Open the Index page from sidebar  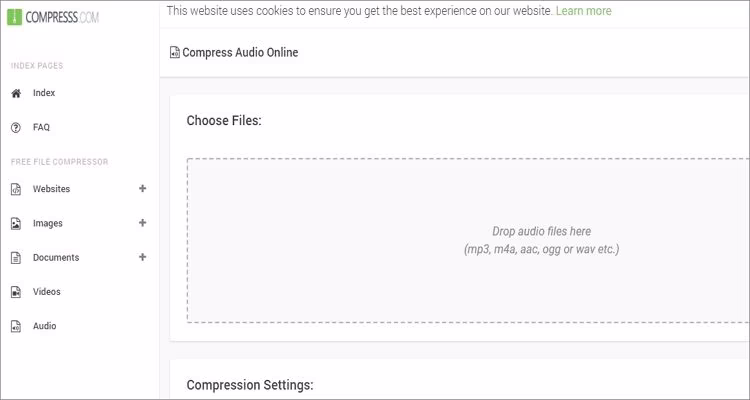tap(44, 93)
